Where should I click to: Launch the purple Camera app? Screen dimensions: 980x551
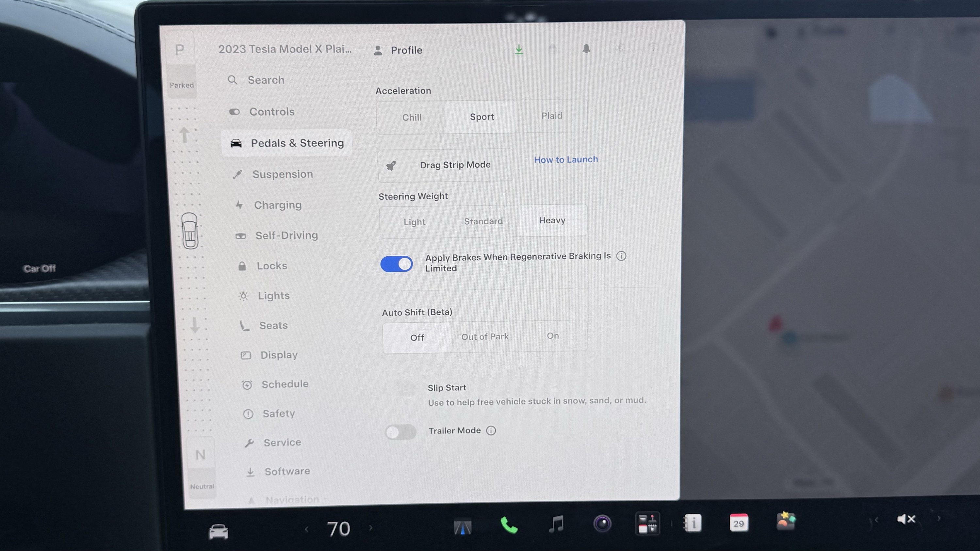tap(602, 524)
